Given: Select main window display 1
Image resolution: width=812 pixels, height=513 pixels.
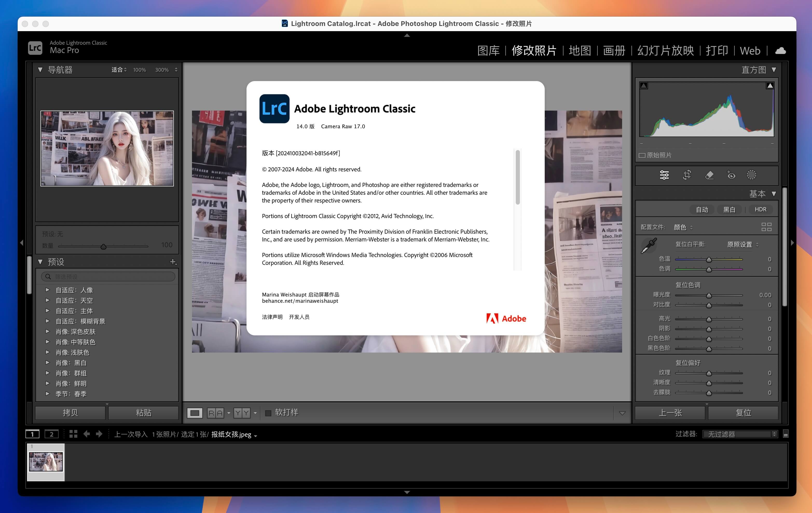Looking at the screenshot, I should point(32,434).
